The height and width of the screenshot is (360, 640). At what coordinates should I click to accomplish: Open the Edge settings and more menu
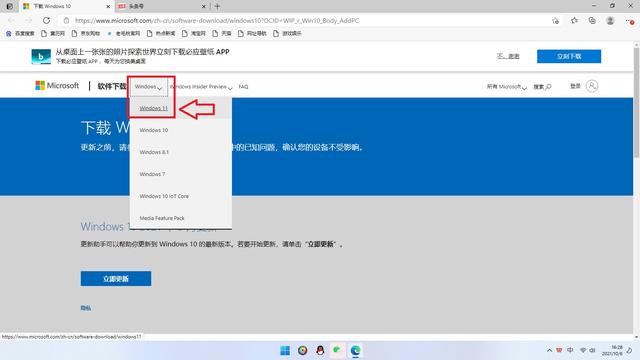[x=629, y=20]
